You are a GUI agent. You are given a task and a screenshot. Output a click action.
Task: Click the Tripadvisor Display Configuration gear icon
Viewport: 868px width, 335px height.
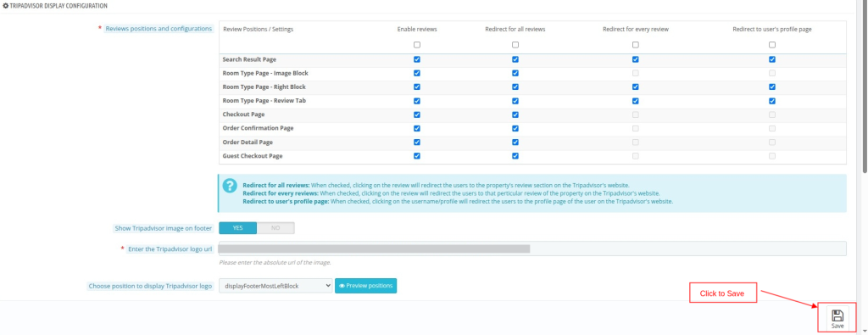coord(6,6)
